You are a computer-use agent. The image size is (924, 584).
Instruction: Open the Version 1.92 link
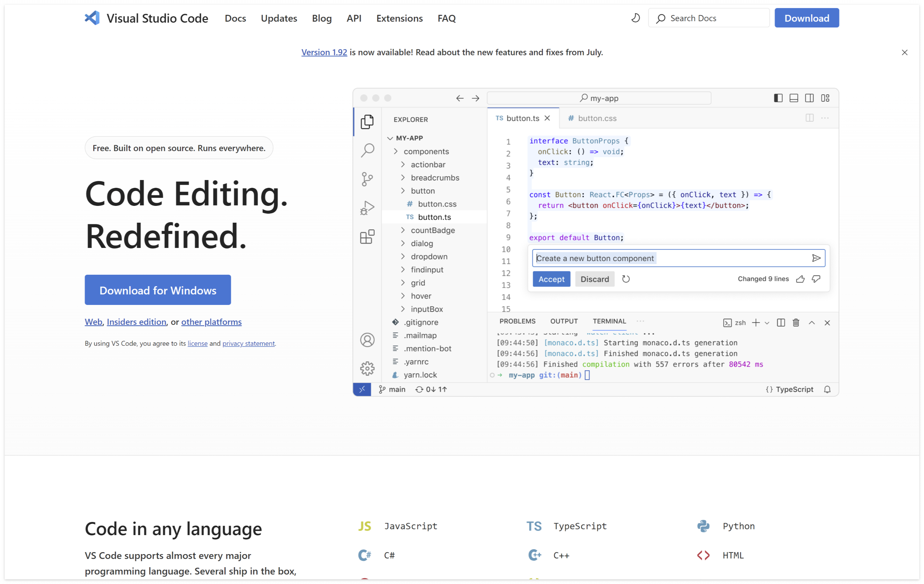(x=324, y=52)
